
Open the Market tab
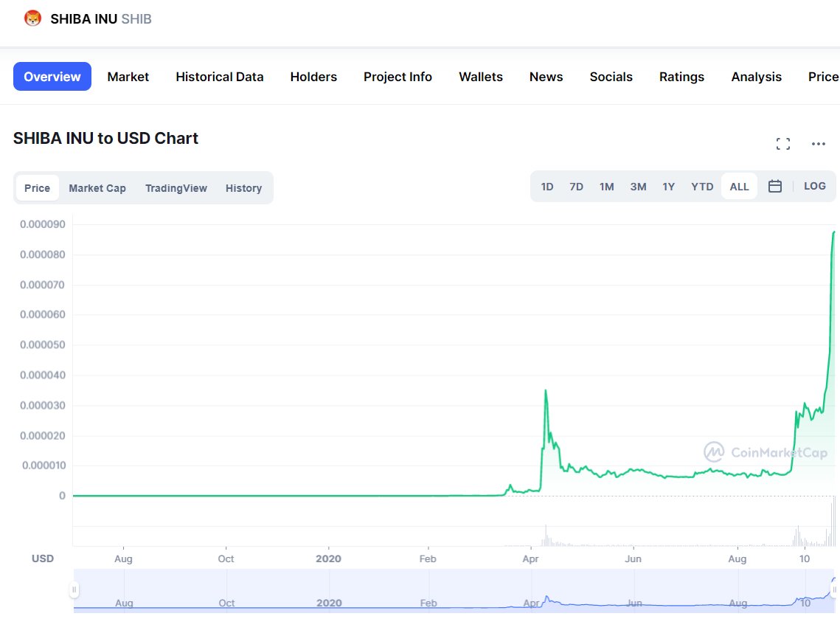[x=128, y=77]
